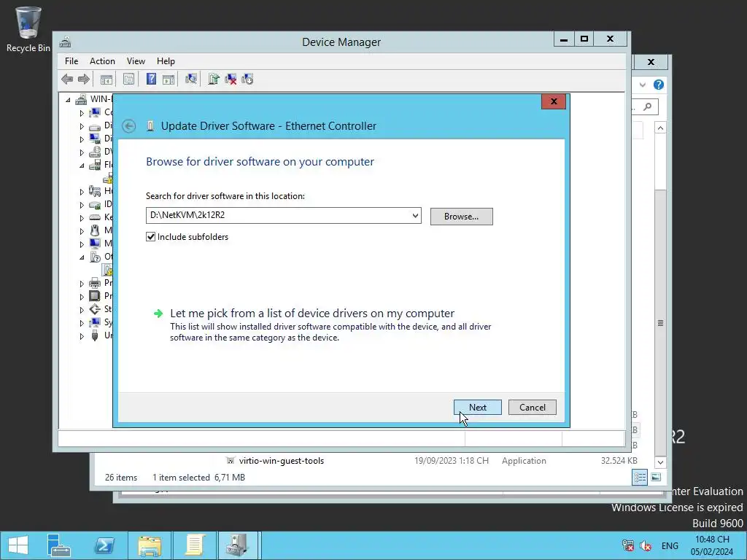The image size is (747, 560).
Task: Select the keyboard icon tree node 'Ke'
Action: pyautogui.click(x=96, y=217)
